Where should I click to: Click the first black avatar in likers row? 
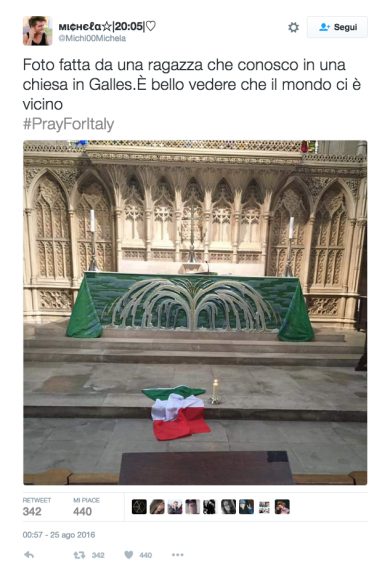139,507
